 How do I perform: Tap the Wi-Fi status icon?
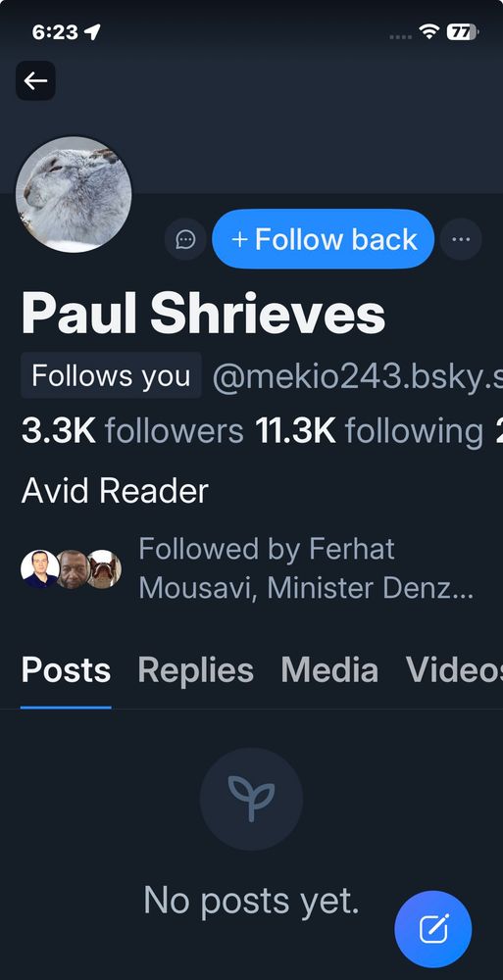pyautogui.click(x=429, y=32)
